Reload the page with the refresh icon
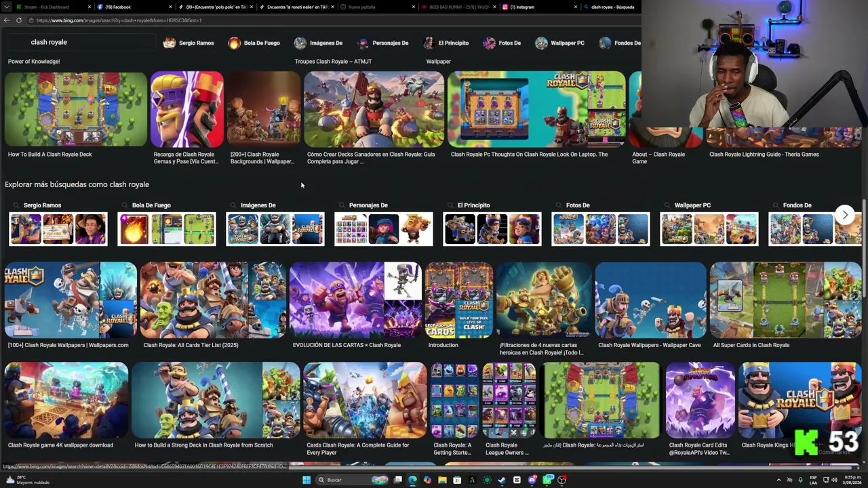The image size is (868, 488). [x=19, y=20]
